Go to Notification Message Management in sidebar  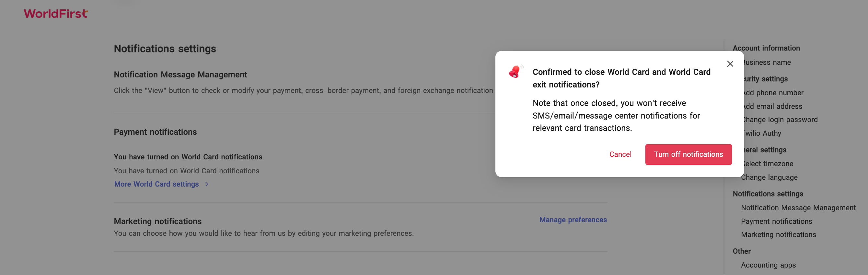click(x=798, y=208)
